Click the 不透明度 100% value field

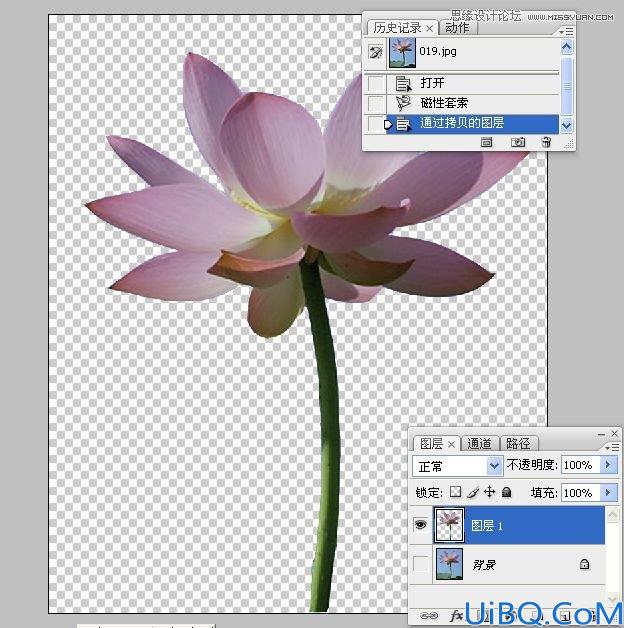tap(581, 465)
